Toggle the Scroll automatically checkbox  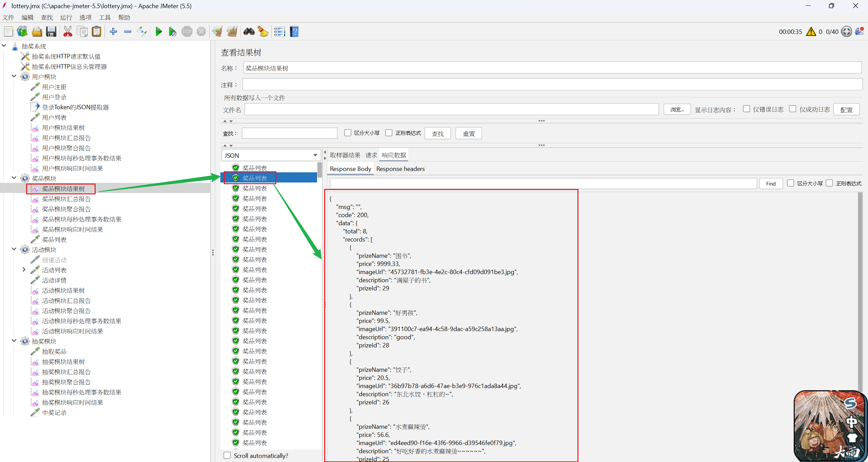227,455
